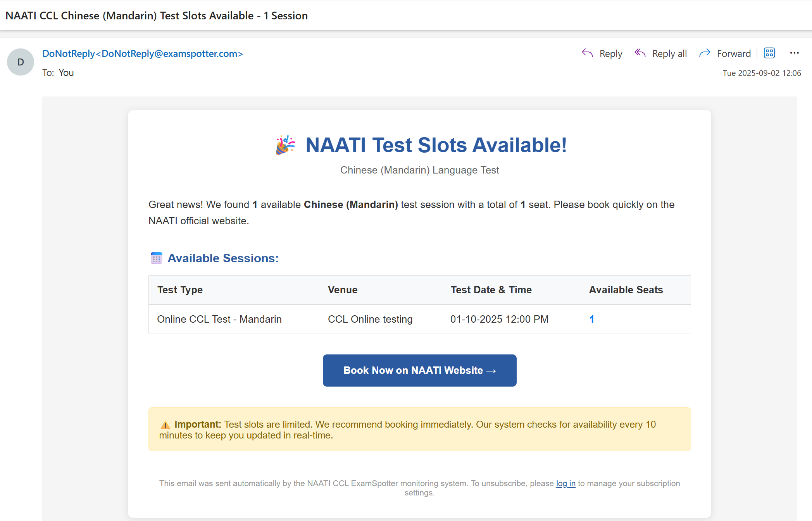
Task: Click the 'Test Type' column header
Action: point(180,290)
